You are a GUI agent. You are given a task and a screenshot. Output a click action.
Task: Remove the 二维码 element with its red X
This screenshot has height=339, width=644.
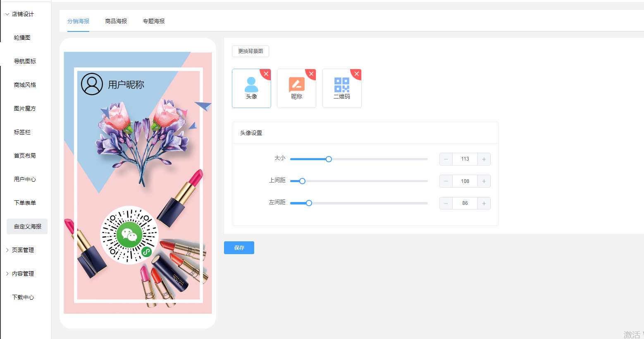357,74
